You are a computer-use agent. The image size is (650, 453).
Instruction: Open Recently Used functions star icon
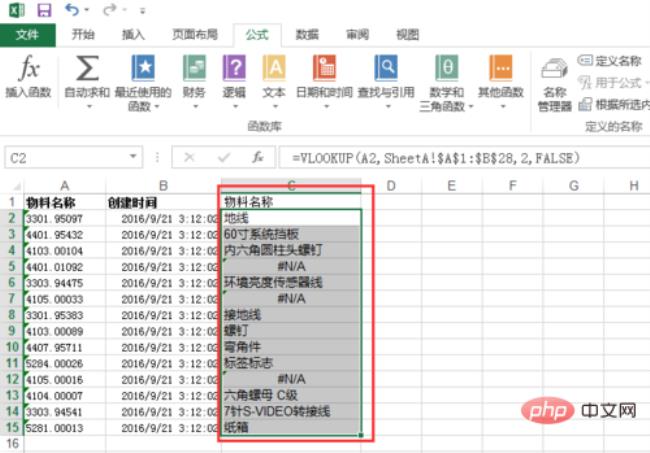coord(143,68)
